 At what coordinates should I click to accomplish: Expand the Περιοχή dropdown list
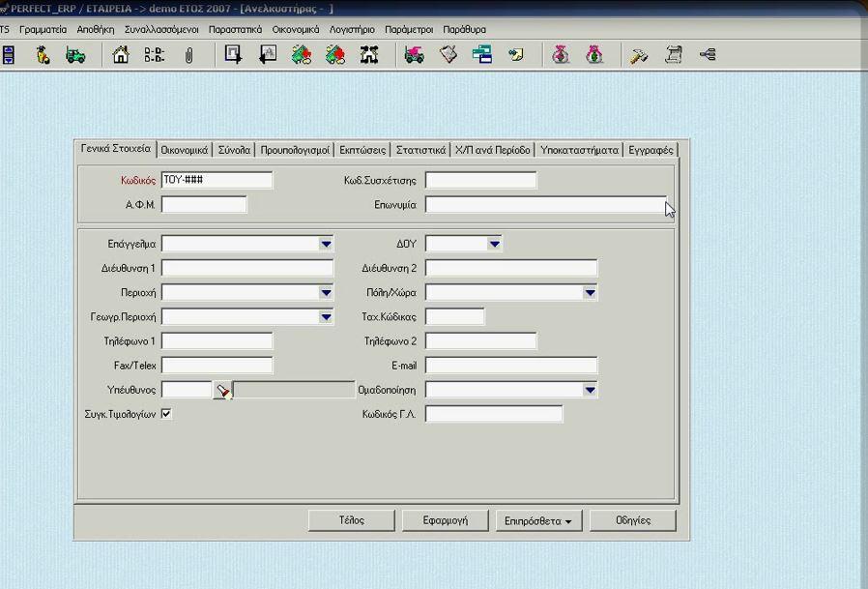coord(326,292)
